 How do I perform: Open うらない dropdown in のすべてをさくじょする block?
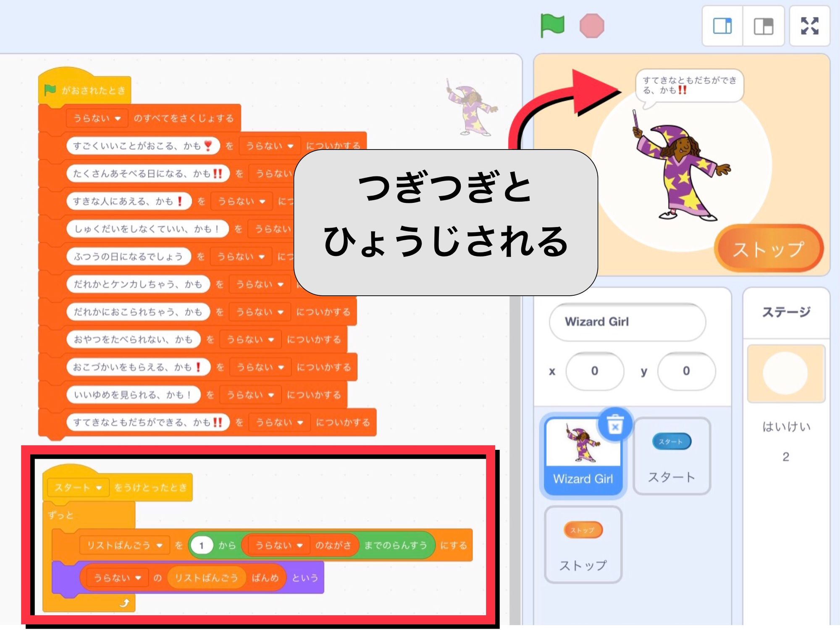[x=97, y=118]
